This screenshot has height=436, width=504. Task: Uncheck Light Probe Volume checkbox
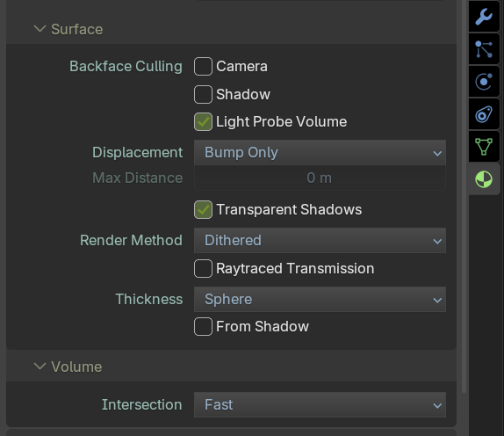203,122
